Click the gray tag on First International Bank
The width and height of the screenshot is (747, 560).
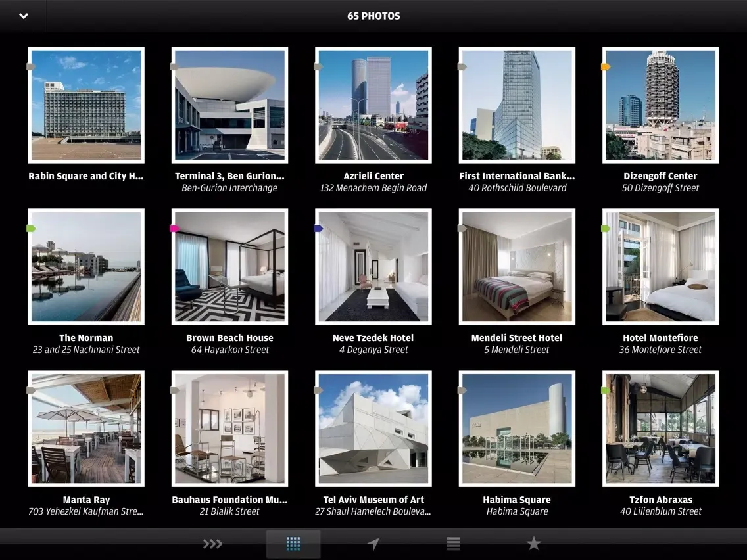pyautogui.click(x=462, y=67)
